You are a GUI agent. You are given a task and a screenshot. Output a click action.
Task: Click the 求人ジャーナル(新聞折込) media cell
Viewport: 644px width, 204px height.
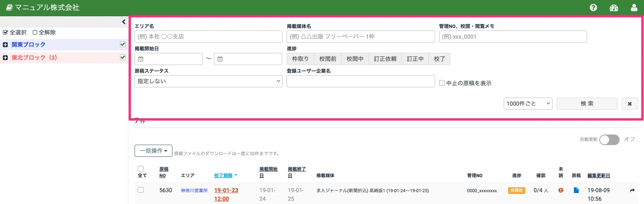click(x=372, y=191)
